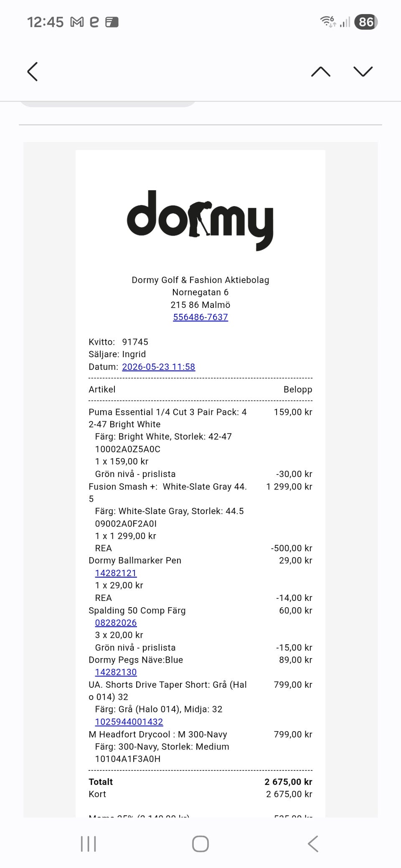Tap the dormy logo image
Viewport: 401px width, 868px height.
tap(200, 220)
